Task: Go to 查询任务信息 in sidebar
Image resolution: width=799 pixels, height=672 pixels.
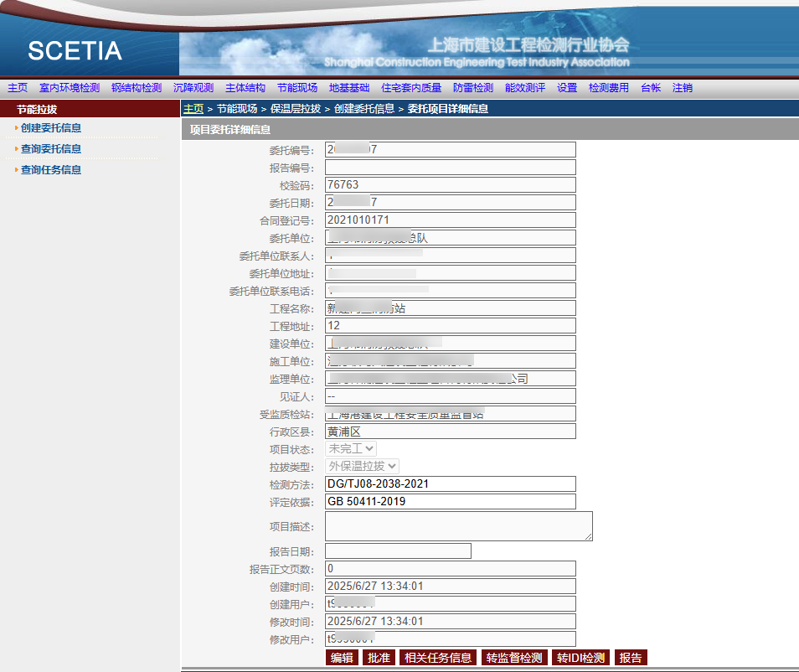Action: 51,170
